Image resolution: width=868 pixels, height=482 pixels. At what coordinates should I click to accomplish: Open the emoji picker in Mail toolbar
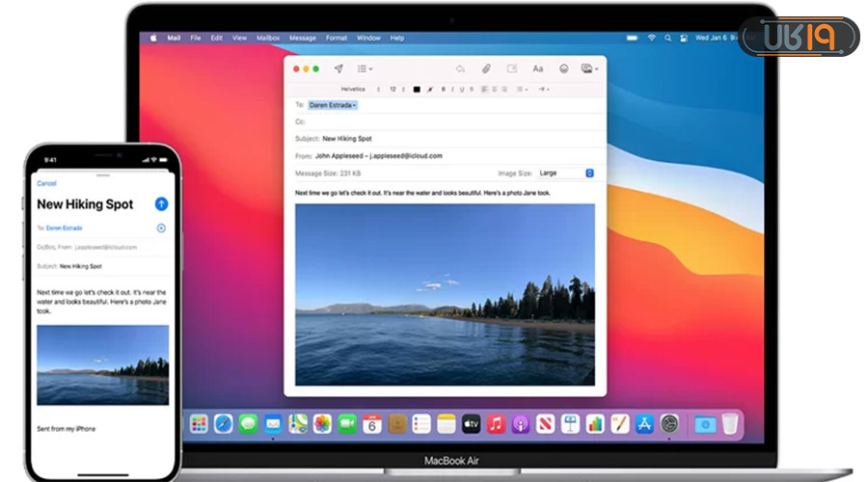[562, 69]
